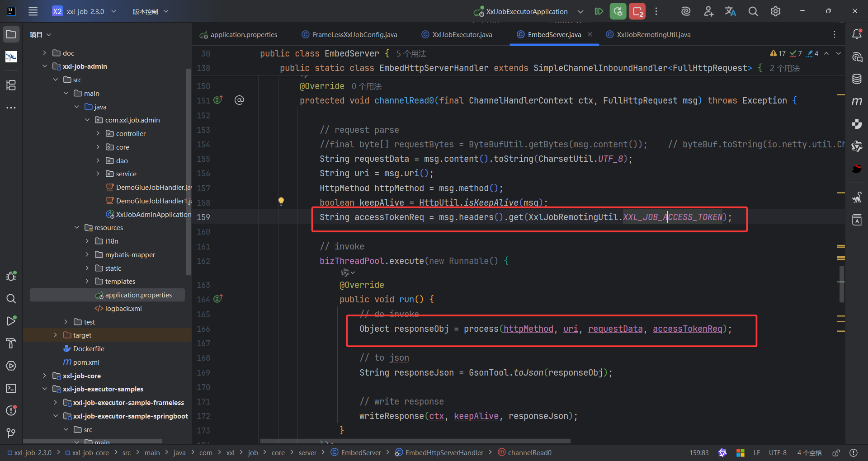Open IDE settings gear

(x=776, y=11)
